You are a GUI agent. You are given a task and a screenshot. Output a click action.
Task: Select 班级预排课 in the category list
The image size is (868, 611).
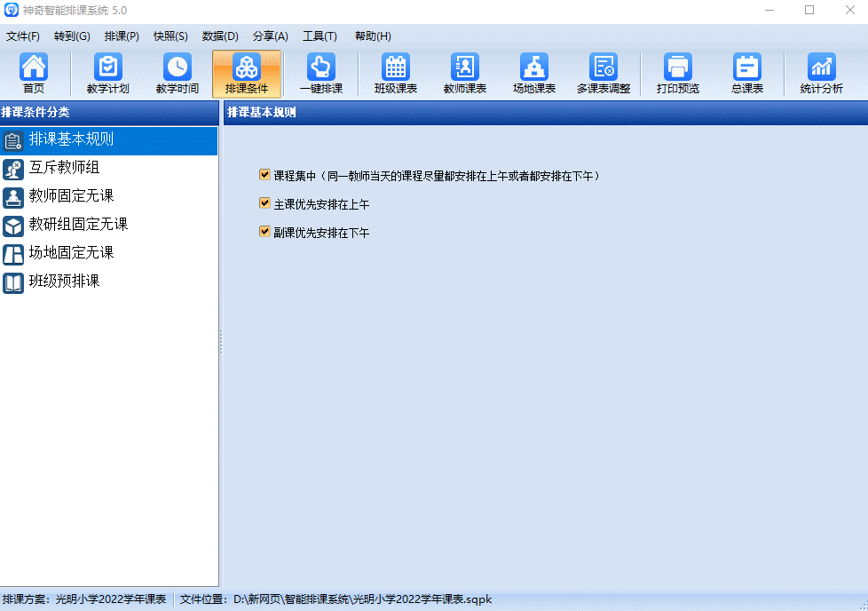click(108, 282)
